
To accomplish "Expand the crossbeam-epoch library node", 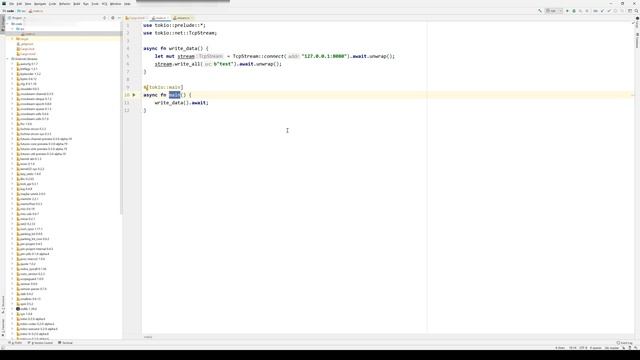I will click(13, 104).
